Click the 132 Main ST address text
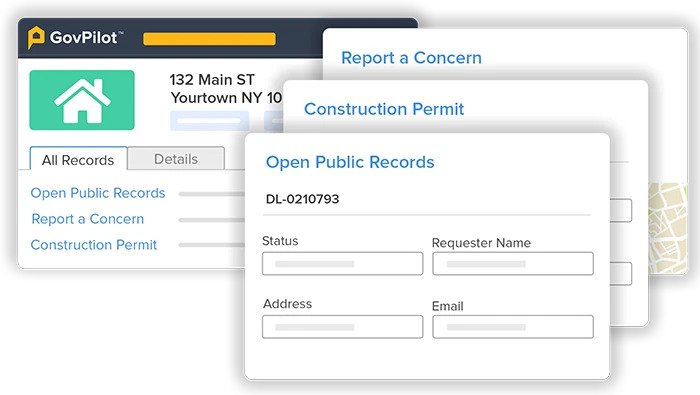Viewport: 700px width, 395px height. click(212, 79)
